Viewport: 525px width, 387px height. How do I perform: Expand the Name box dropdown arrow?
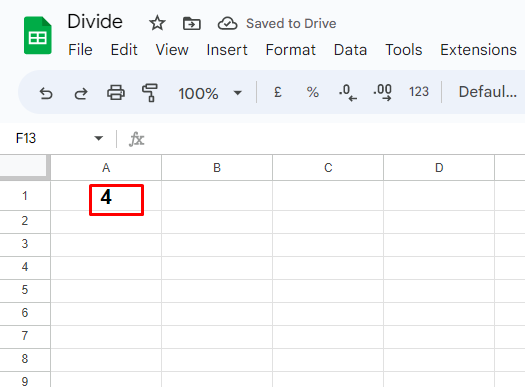tap(98, 138)
